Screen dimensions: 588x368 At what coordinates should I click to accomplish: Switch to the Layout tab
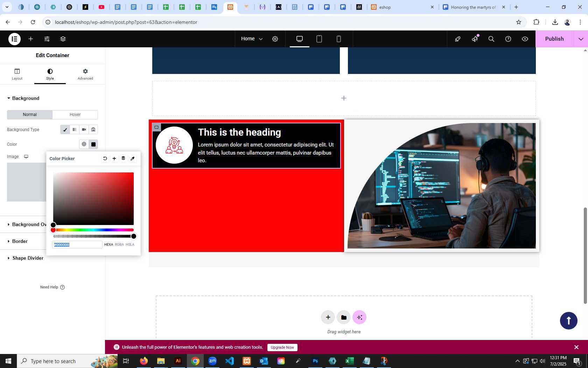[x=17, y=74]
